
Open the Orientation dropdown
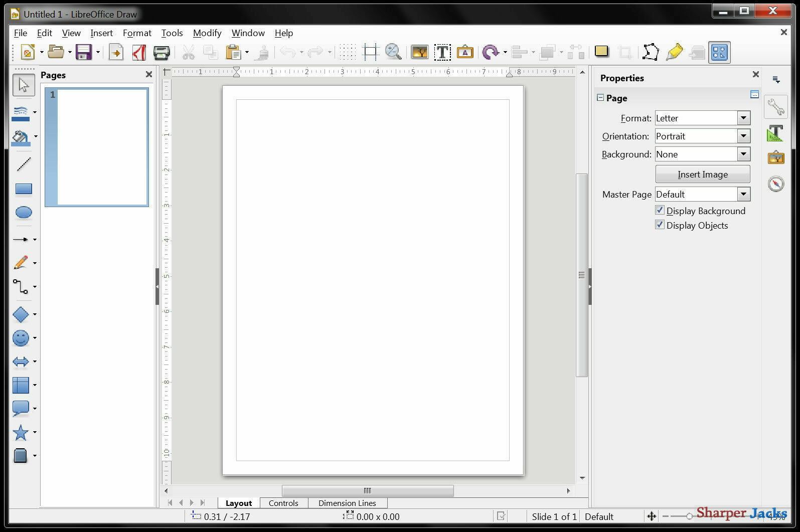744,136
